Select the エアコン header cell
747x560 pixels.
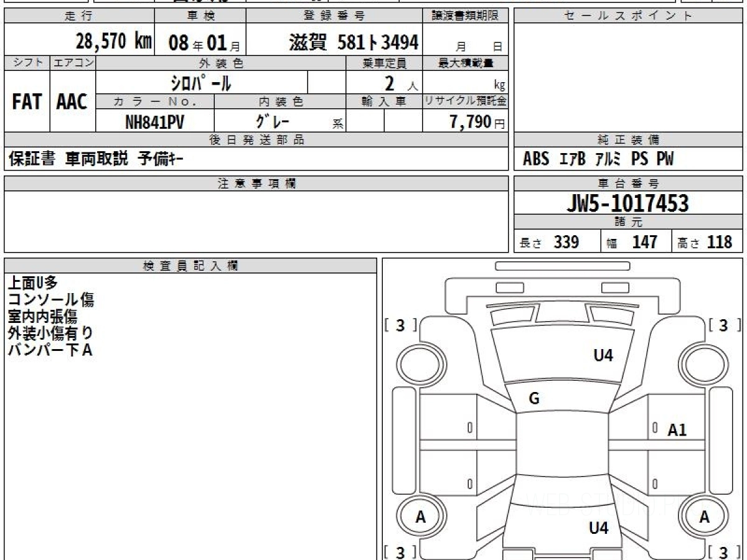(x=73, y=63)
